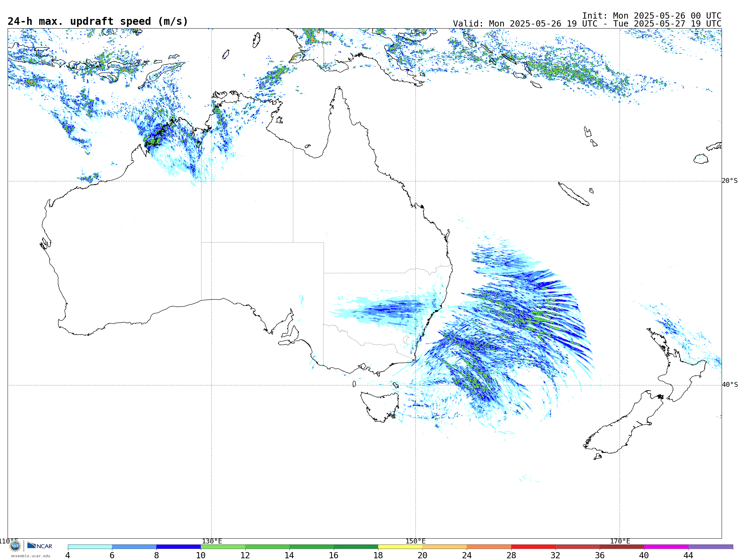Click New Caledonia island outline
The height and width of the screenshot is (560, 744).
(573, 194)
